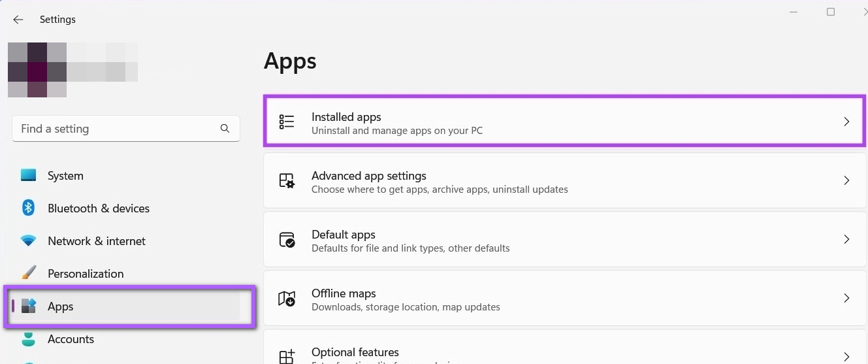The height and width of the screenshot is (364, 868).
Task: Maximize the Settings window
Action: click(831, 12)
